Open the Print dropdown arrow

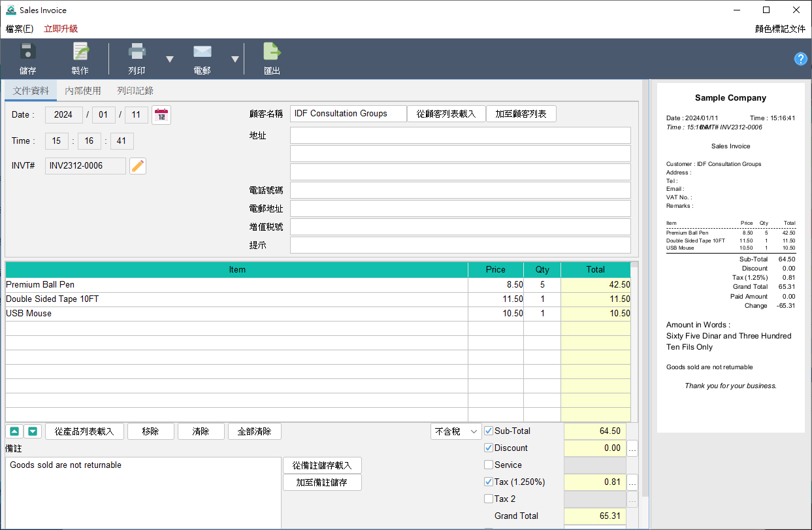click(x=170, y=59)
